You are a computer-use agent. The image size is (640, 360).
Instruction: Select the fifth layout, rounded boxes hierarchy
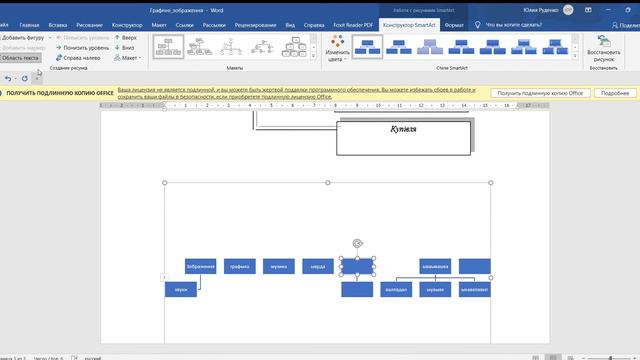click(294, 47)
